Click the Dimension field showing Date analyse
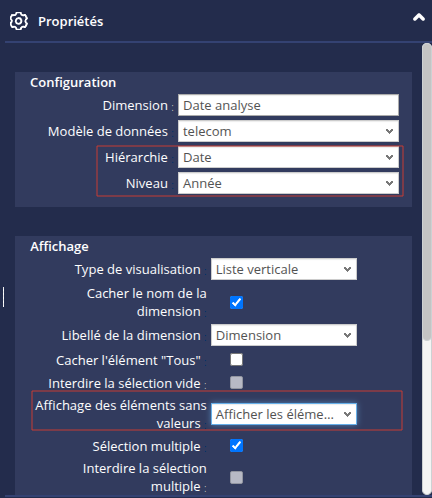432x498 pixels. (288, 105)
